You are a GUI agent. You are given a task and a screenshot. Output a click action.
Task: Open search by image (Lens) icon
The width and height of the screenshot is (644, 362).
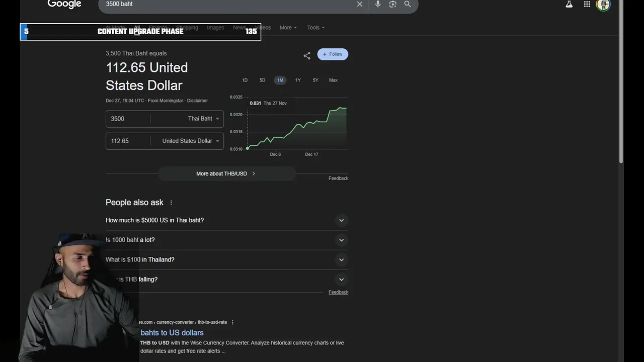pos(393,4)
